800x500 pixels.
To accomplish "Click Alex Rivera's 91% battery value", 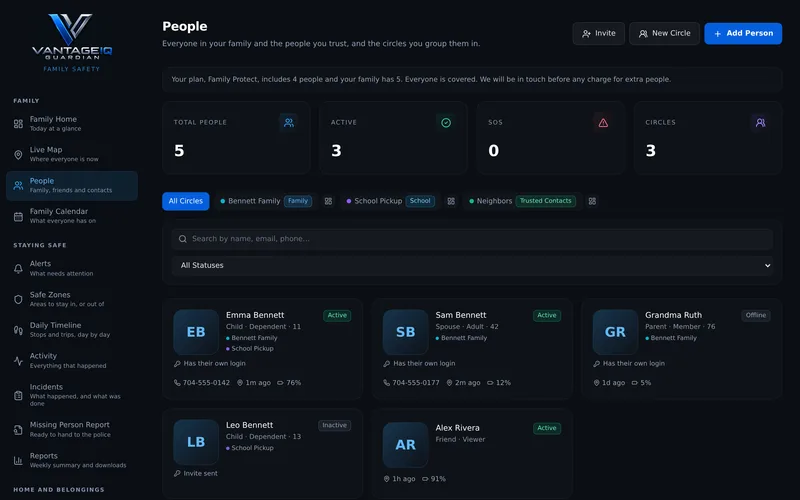I will pos(438,479).
